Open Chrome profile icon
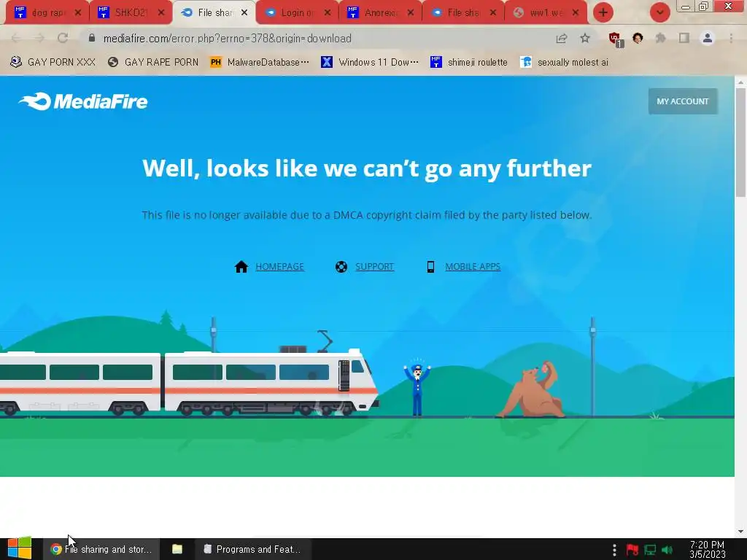This screenshot has height=560, width=747. 708,38
